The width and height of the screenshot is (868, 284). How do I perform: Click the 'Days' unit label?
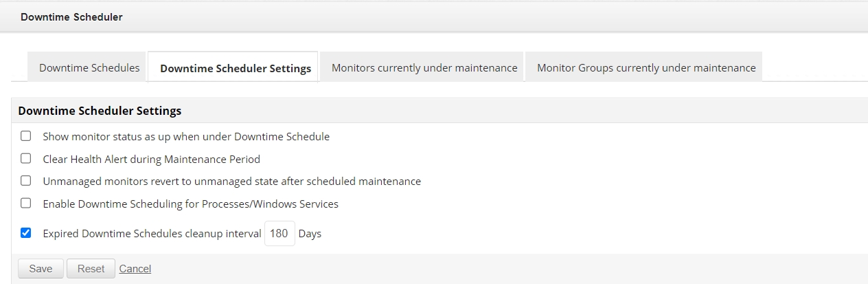310,234
